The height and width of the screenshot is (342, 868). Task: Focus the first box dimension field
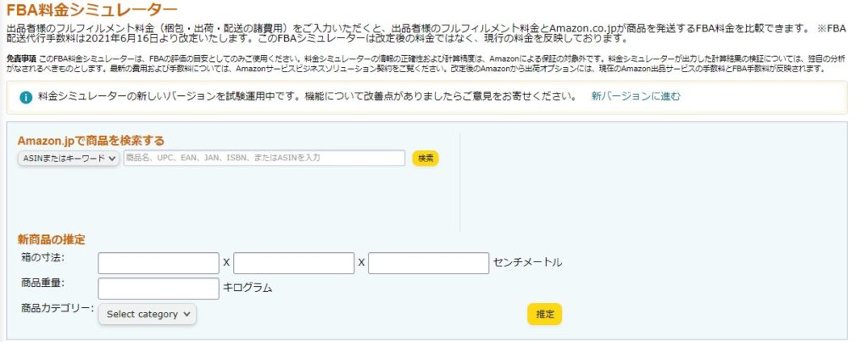pos(159,263)
